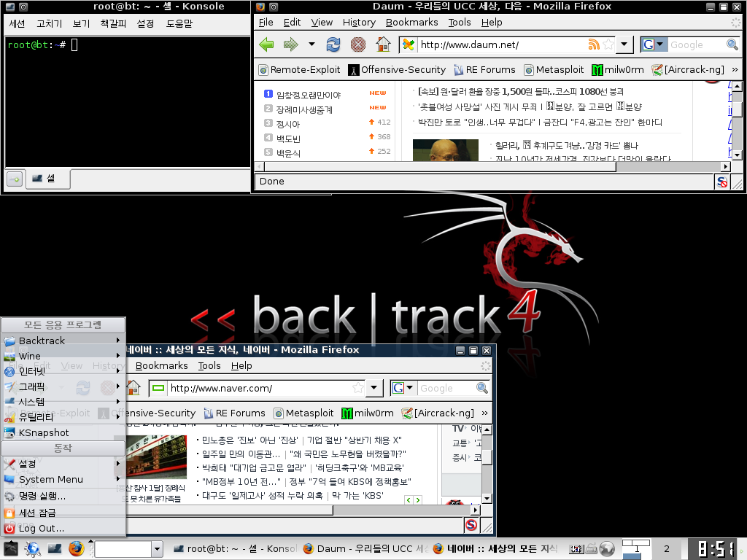
Task: Open the Remote-Exploit bookmark in Daum window
Action: click(299, 70)
